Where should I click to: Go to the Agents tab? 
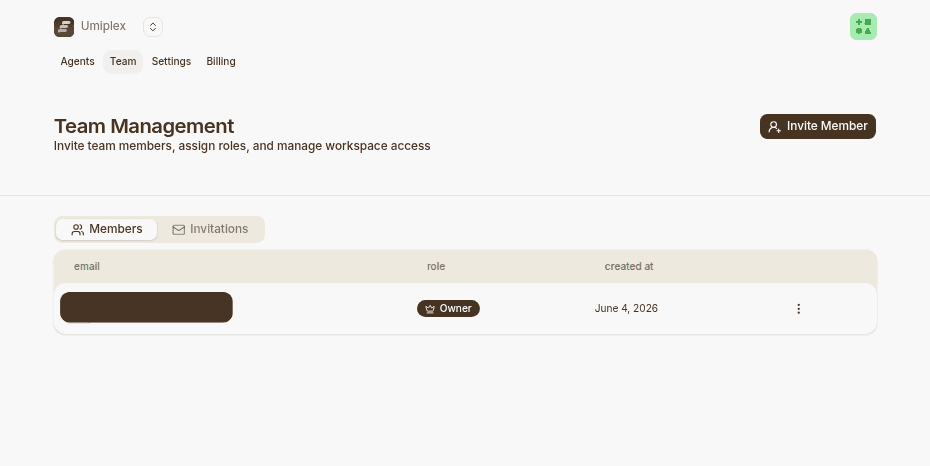(x=77, y=62)
